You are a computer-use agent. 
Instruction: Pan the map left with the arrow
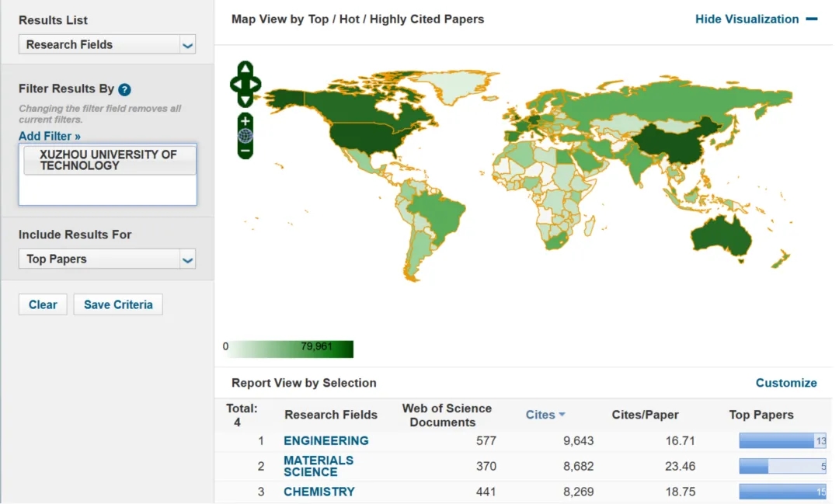(x=235, y=84)
